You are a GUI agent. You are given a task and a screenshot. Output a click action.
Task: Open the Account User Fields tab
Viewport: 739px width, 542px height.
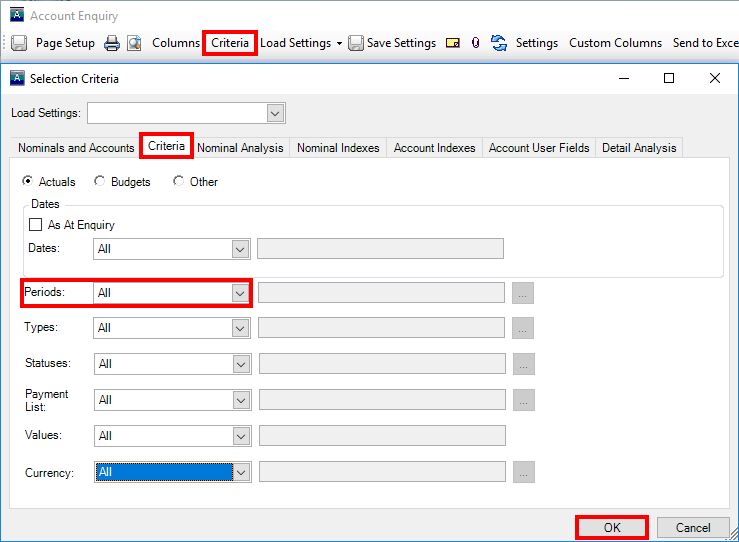pyautogui.click(x=538, y=148)
